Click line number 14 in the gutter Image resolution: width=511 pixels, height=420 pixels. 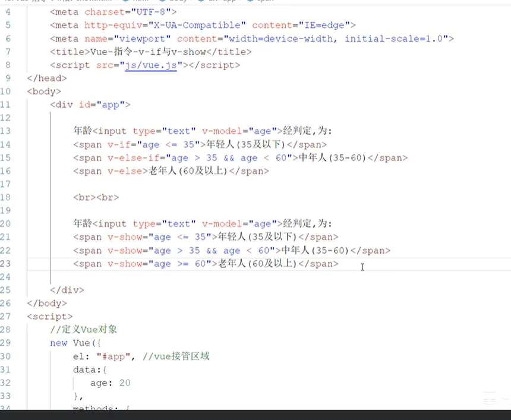click(5, 144)
